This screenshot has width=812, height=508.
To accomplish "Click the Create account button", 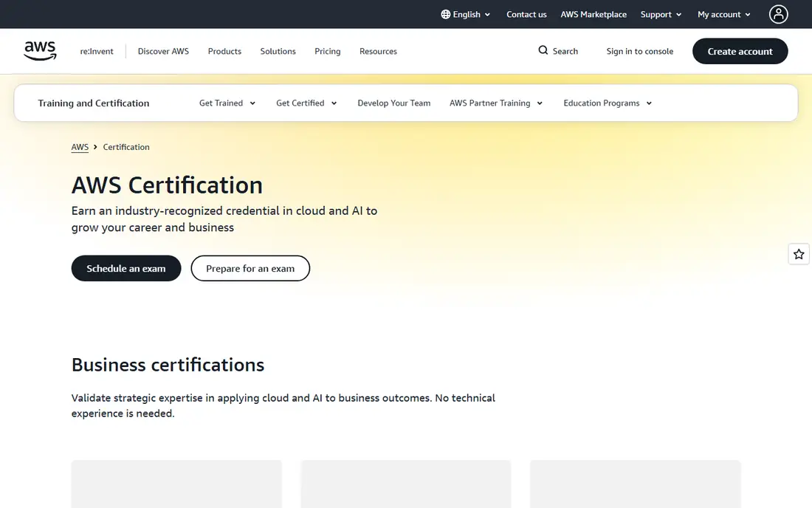I will tap(740, 51).
